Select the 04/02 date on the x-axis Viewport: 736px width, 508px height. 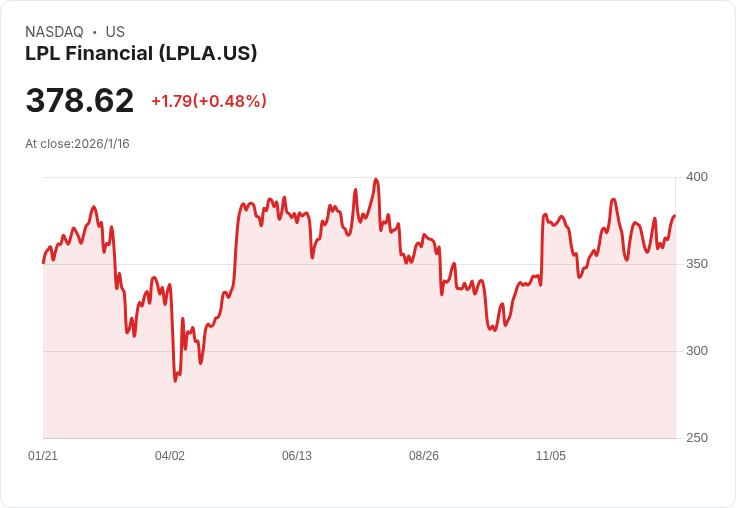(x=170, y=456)
